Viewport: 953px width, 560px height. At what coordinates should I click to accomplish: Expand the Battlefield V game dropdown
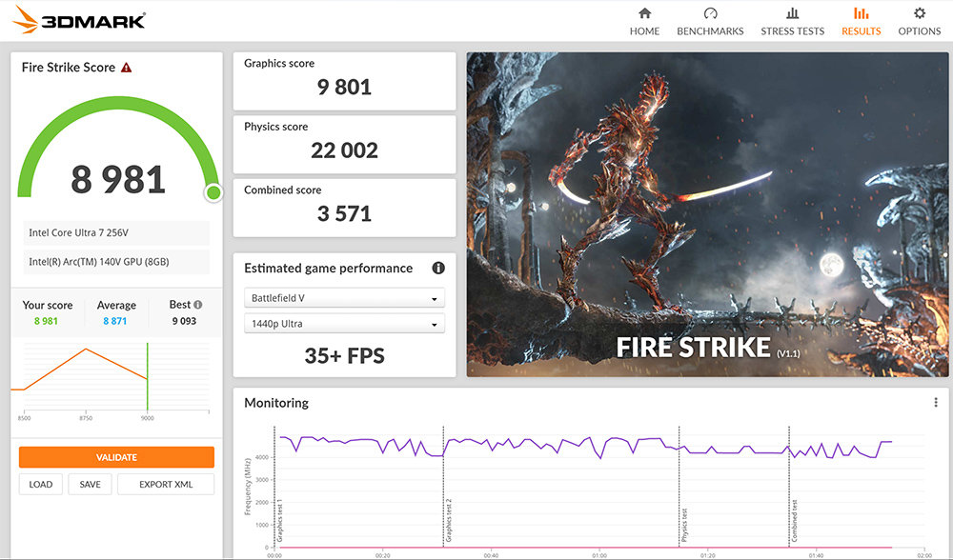pos(344,298)
